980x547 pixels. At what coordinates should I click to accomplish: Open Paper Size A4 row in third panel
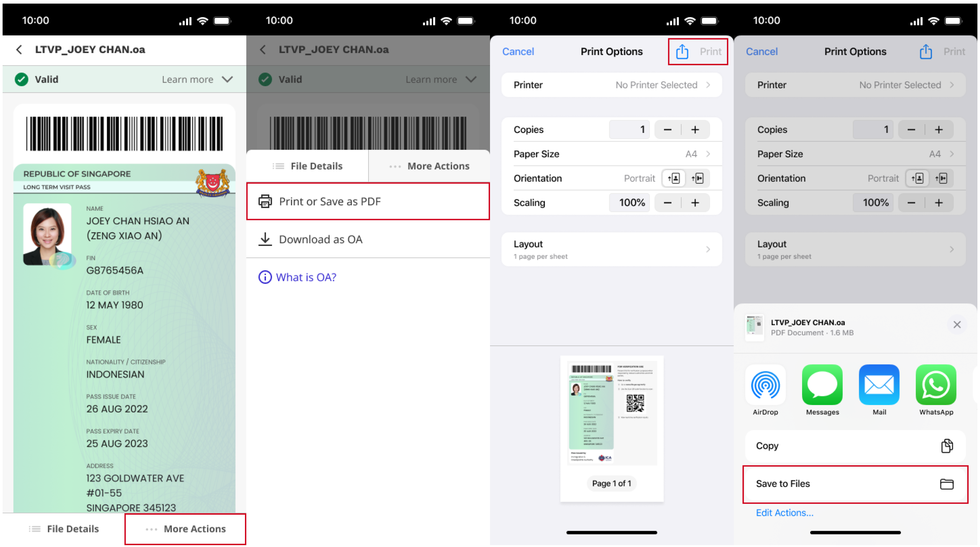[611, 154]
